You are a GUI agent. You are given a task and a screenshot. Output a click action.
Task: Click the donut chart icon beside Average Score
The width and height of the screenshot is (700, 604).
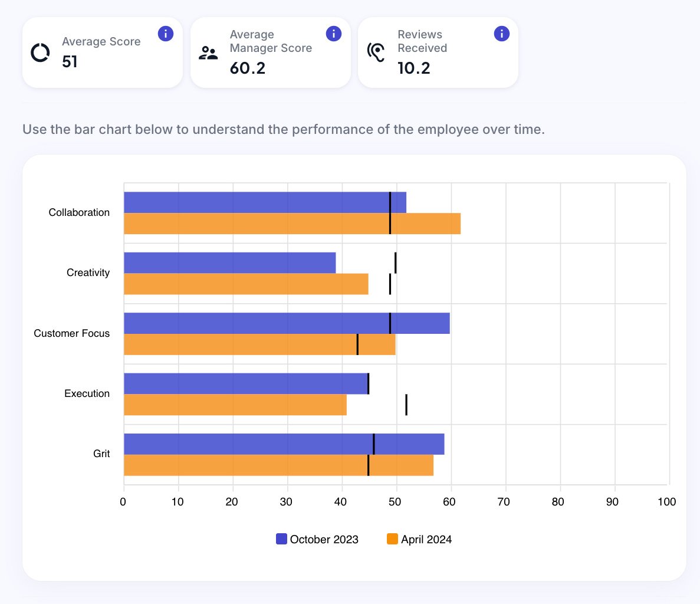pyautogui.click(x=40, y=52)
